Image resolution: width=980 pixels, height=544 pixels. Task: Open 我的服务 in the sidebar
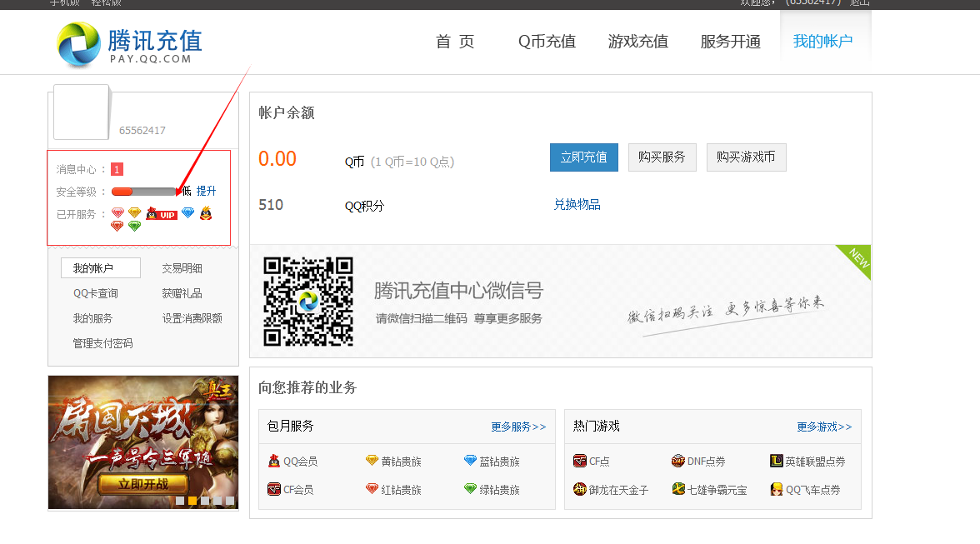[92, 318]
